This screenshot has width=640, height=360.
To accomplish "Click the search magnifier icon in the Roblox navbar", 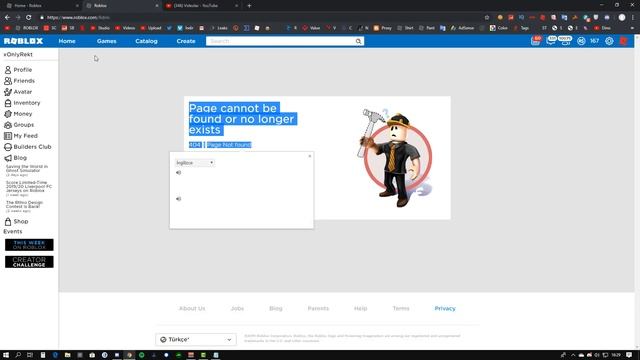I will (x=358, y=41).
